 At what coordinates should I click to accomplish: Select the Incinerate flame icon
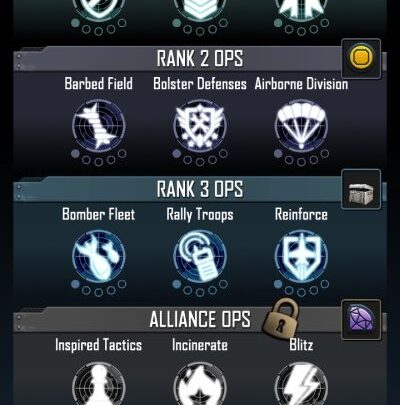click(200, 384)
